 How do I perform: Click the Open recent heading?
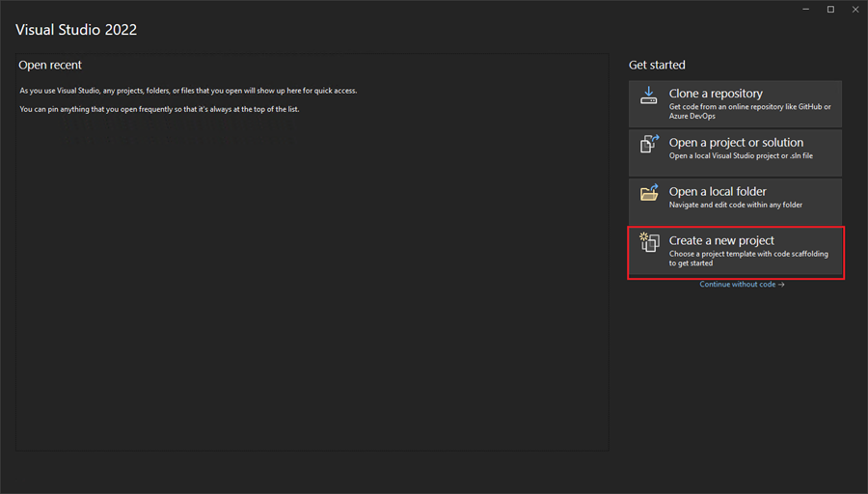tap(50, 65)
